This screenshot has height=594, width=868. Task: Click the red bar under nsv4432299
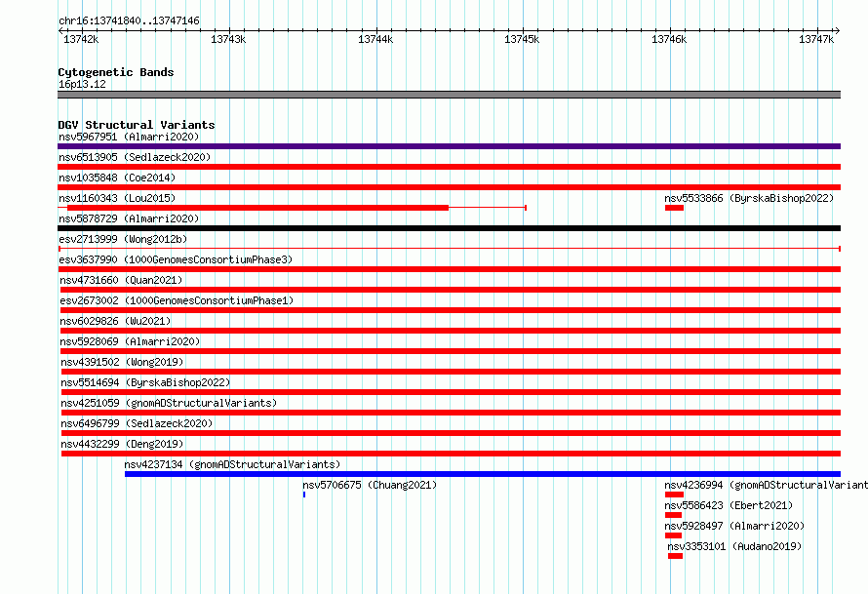[x=451, y=454]
